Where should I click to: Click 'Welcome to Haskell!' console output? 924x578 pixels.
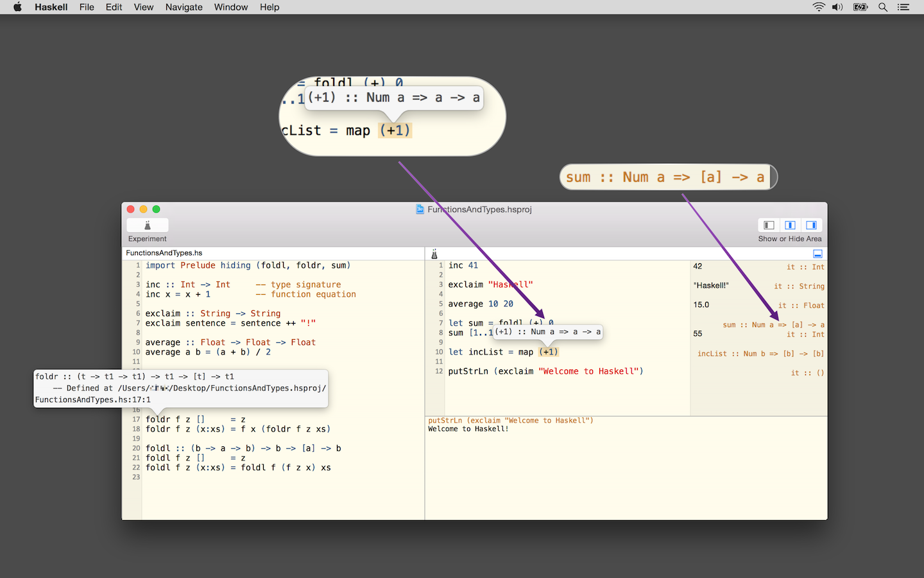(x=468, y=429)
